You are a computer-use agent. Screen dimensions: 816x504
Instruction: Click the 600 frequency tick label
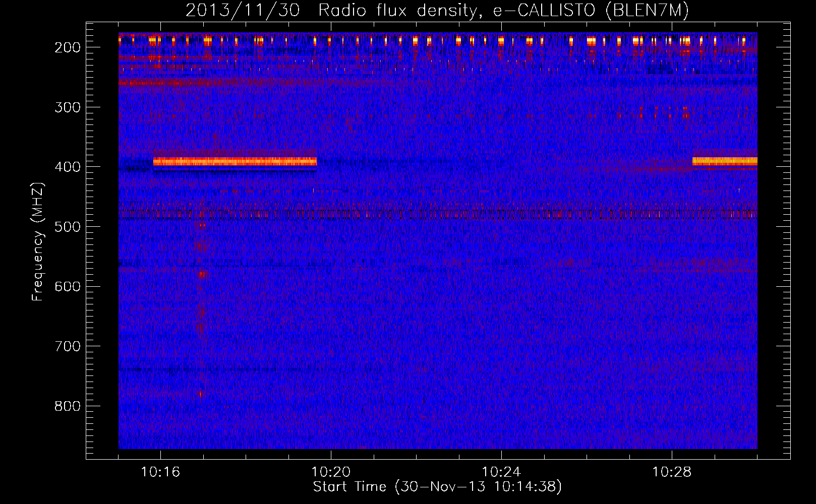[x=67, y=287]
